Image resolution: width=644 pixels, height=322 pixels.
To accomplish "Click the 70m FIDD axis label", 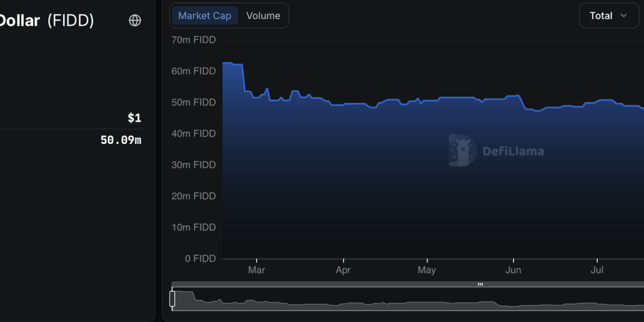I will [194, 40].
